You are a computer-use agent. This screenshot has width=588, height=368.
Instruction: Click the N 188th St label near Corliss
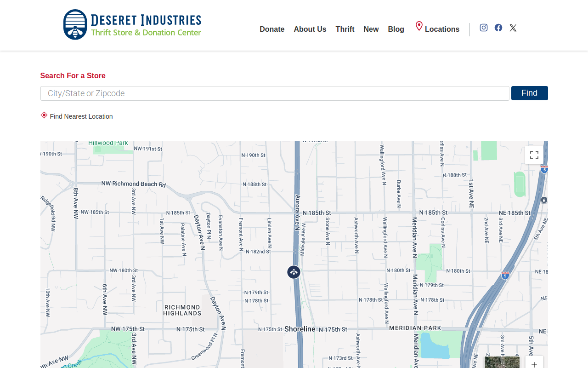pos(454,175)
